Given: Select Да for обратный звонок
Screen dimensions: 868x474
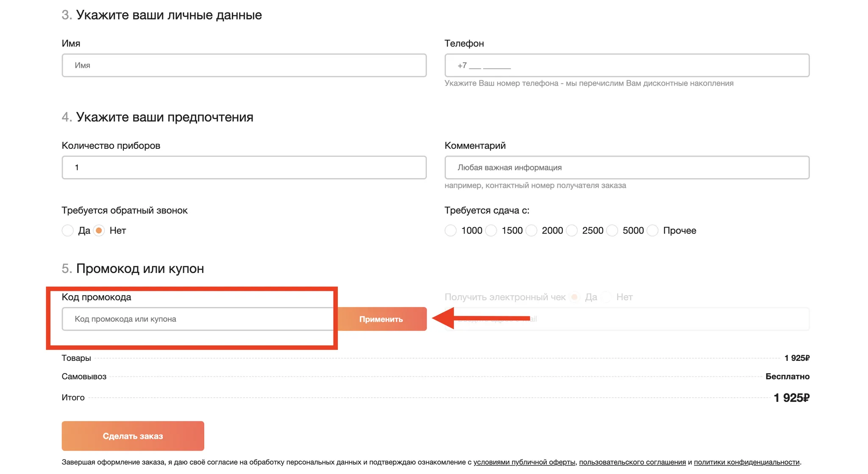Looking at the screenshot, I should click(68, 231).
